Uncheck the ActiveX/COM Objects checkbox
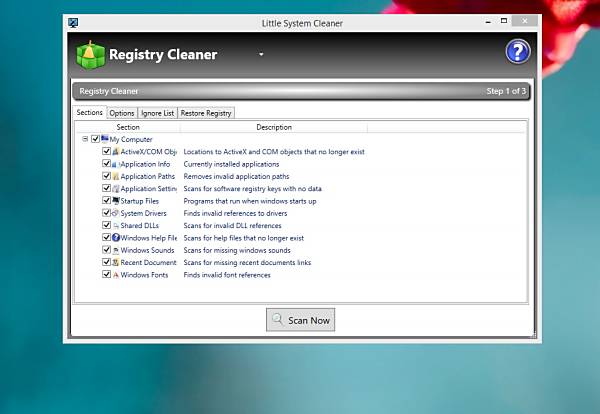This screenshot has width=600, height=414. [106, 151]
